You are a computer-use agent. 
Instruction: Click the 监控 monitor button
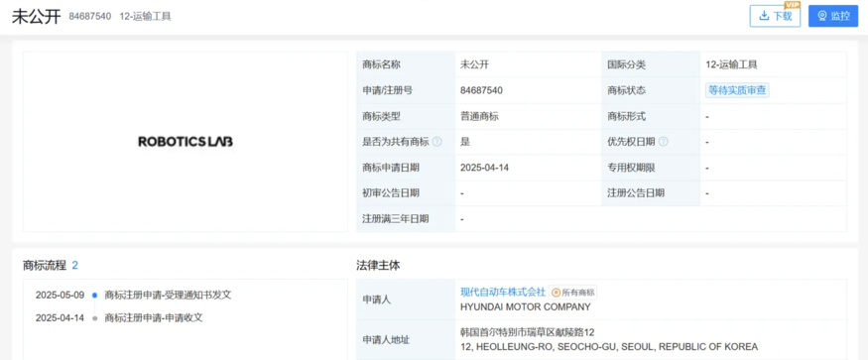(833, 16)
